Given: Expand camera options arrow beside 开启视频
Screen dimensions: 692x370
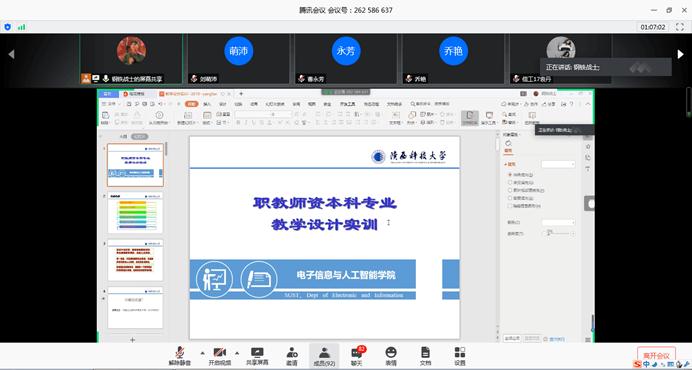Looking at the screenshot, I should 237,353.
